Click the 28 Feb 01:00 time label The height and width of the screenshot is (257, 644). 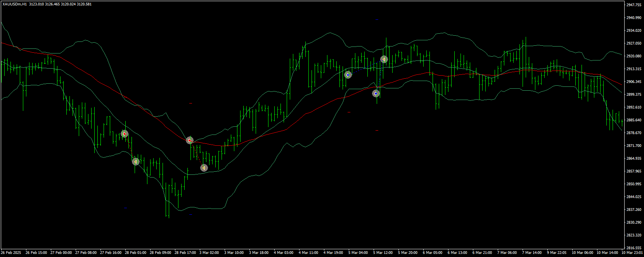(135, 253)
